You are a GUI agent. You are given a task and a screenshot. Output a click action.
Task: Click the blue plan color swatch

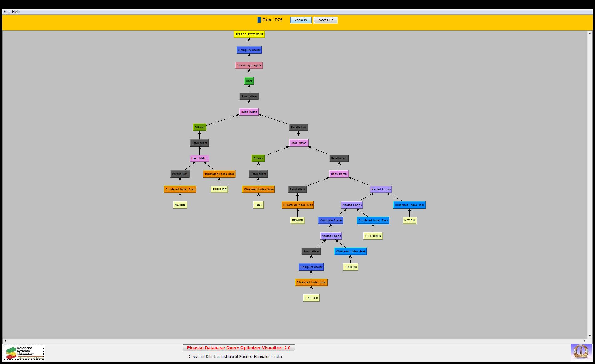pos(259,20)
